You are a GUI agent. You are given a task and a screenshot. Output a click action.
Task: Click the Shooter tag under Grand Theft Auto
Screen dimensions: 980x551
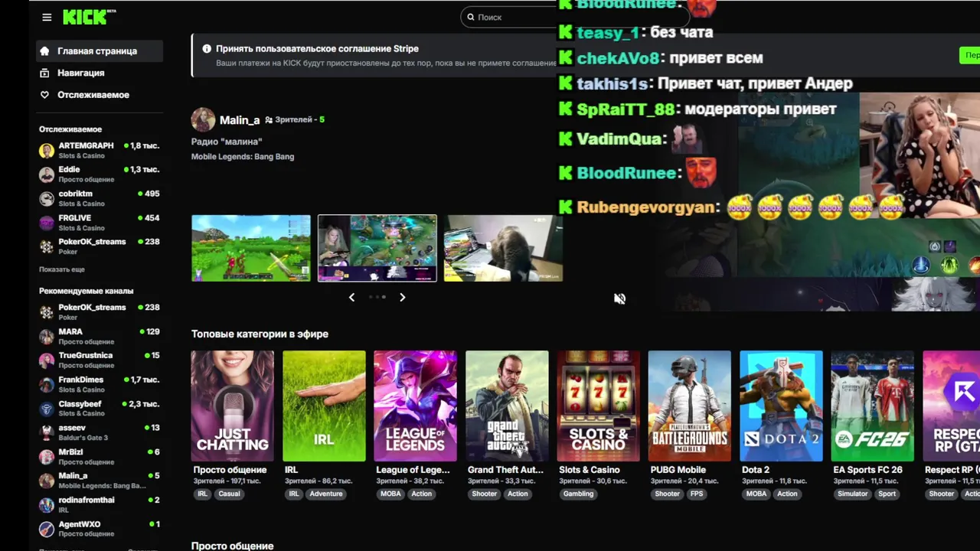point(484,494)
